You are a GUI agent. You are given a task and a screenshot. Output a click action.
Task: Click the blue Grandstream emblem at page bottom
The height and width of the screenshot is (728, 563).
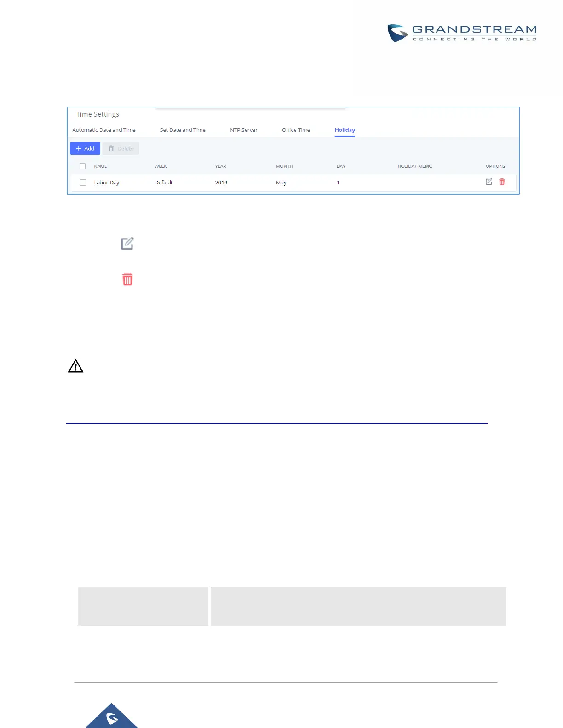click(x=112, y=717)
